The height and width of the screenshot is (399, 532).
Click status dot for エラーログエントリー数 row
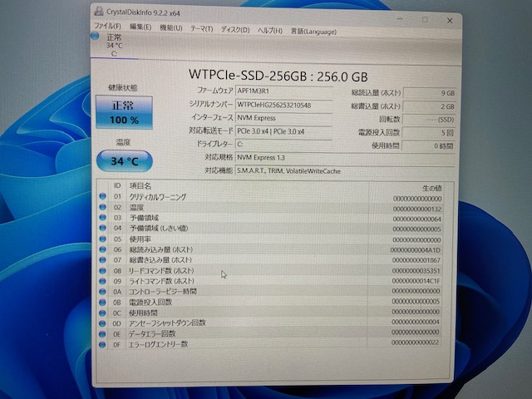(103, 344)
